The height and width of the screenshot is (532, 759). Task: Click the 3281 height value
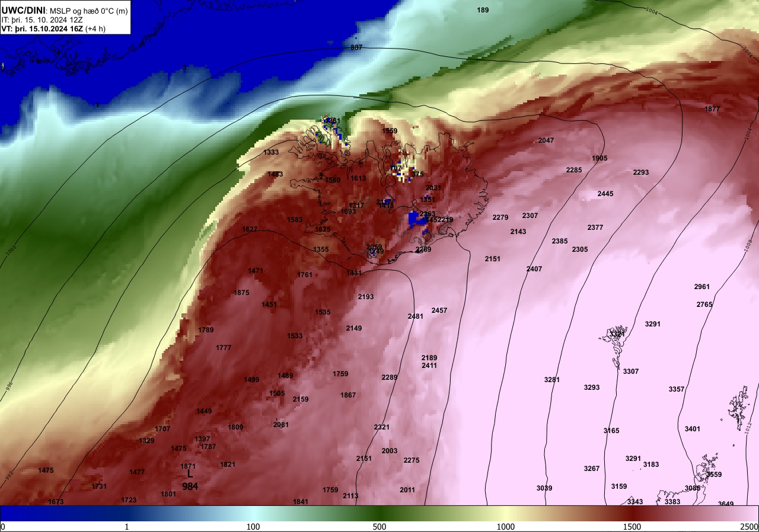(552, 380)
